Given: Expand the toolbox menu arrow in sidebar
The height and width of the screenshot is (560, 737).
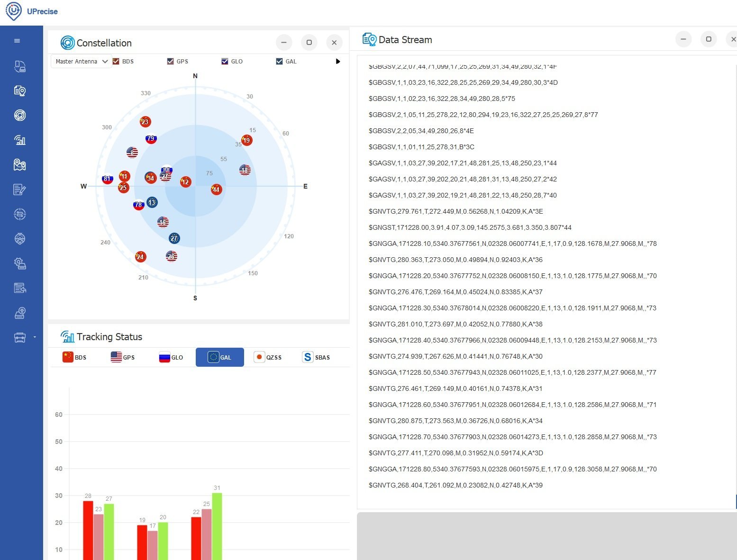Looking at the screenshot, I should tap(35, 337).
